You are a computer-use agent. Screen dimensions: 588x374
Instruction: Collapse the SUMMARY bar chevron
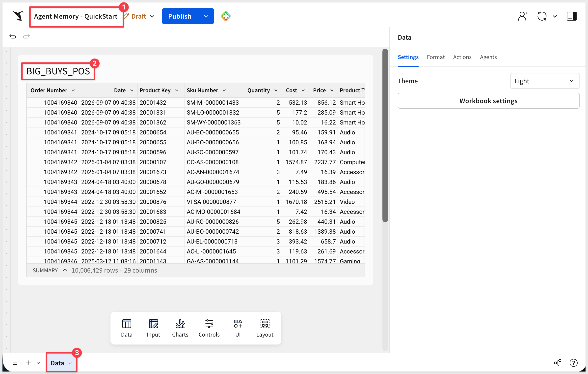(x=65, y=270)
